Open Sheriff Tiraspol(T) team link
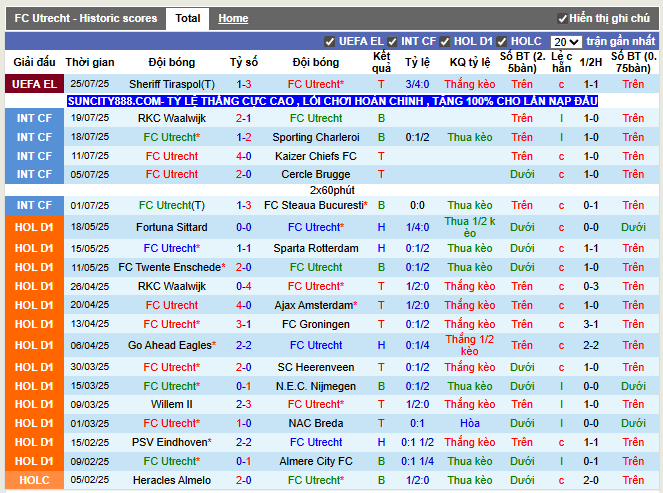Image resolution: width=663 pixels, height=493 pixels. click(172, 84)
